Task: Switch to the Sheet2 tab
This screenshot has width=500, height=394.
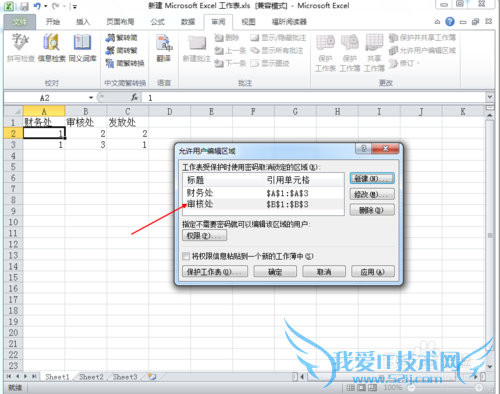Action: tap(91, 377)
